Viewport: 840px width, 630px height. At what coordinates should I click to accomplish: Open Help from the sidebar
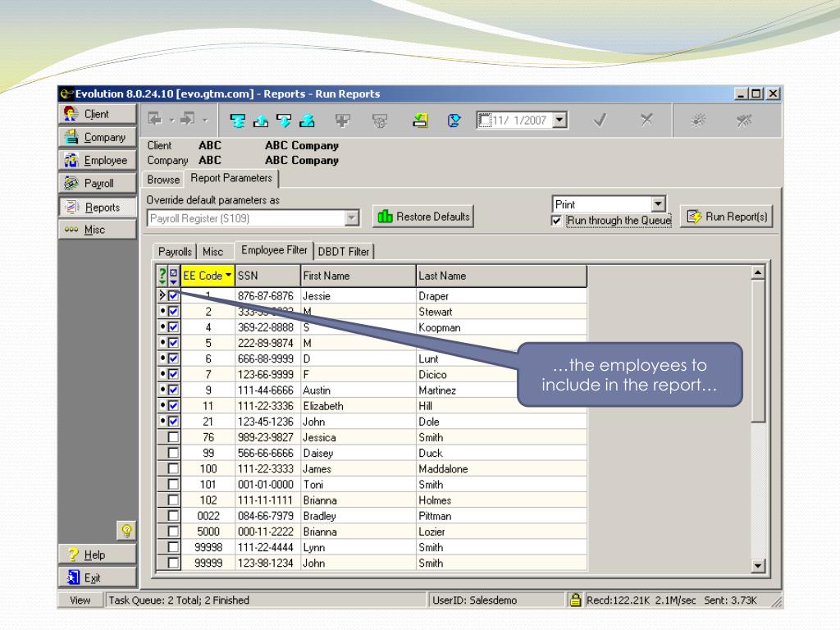(x=98, y=555)
